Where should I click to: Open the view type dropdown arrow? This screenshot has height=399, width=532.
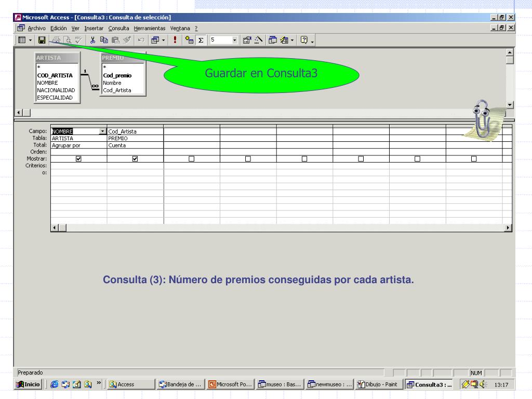click(x=30, y=40)
